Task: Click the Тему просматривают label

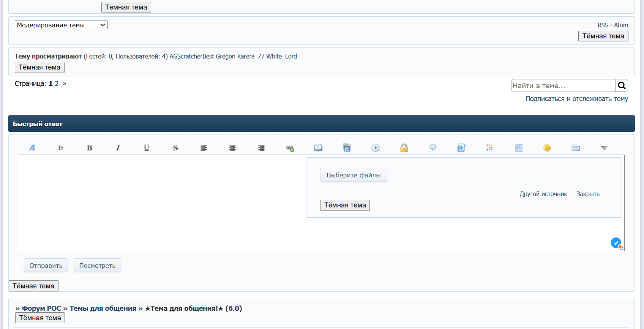Action: coord(48,56)
